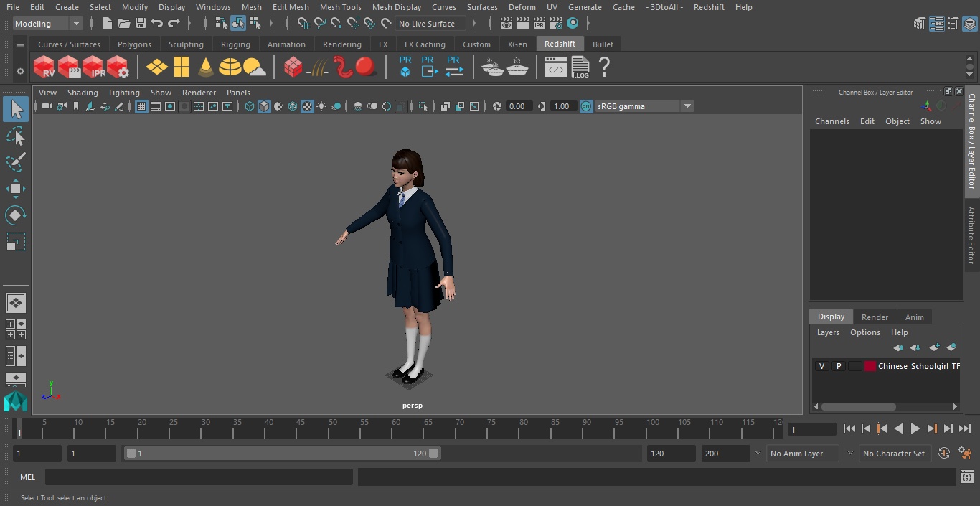Open shelf options gear menu
The width and height of the screenshot is (980, 506).
click(x=20, y=71)
